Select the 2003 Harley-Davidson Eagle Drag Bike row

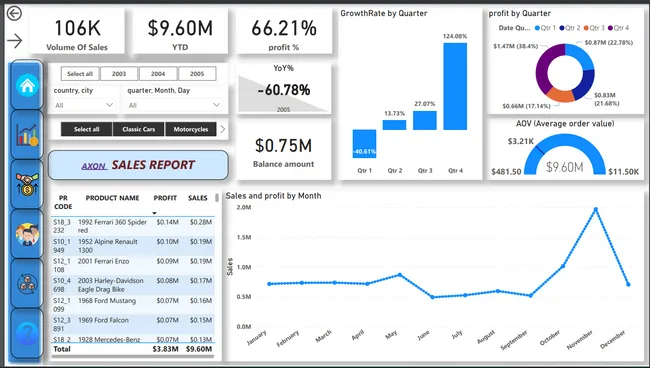pyautogui.click(x=133, y=285)
